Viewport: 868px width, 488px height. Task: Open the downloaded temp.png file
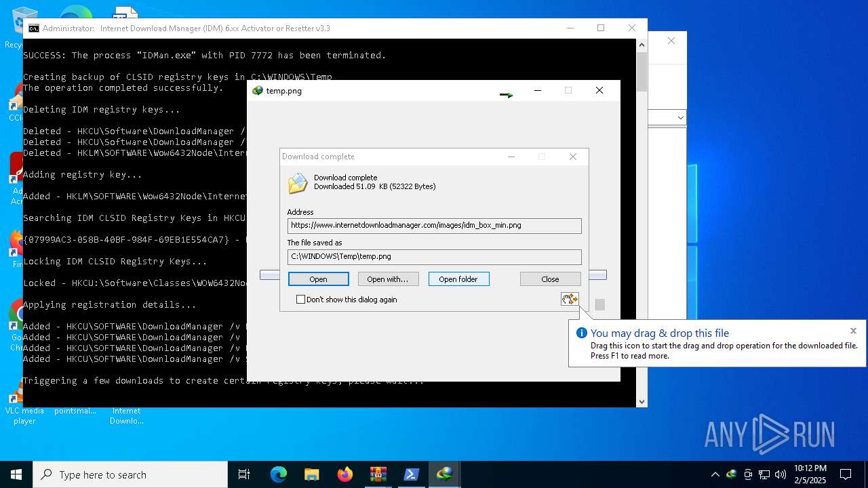pyautogui.click(x=318, y=279)
